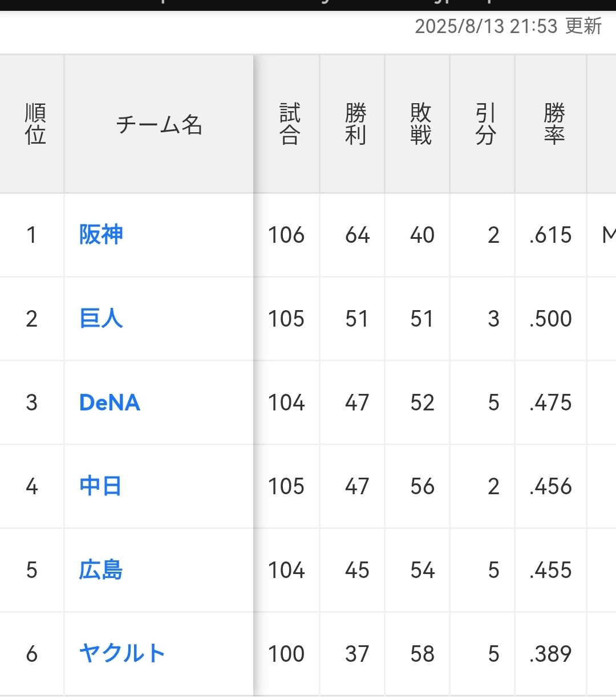Image resolution: width=616 pixels, height=700 pixels.
Task: Tap 中日's 56 losses cell
Action: coord(422,486)
